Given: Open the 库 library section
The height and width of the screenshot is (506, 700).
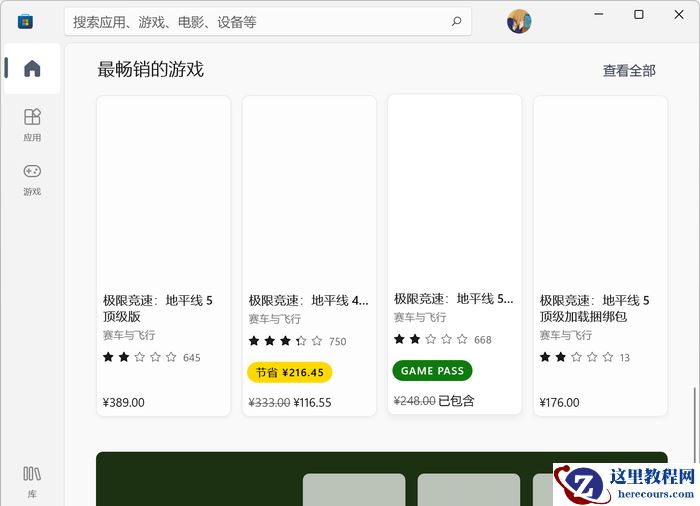Looking at the screenshot, I should [32, 481].
